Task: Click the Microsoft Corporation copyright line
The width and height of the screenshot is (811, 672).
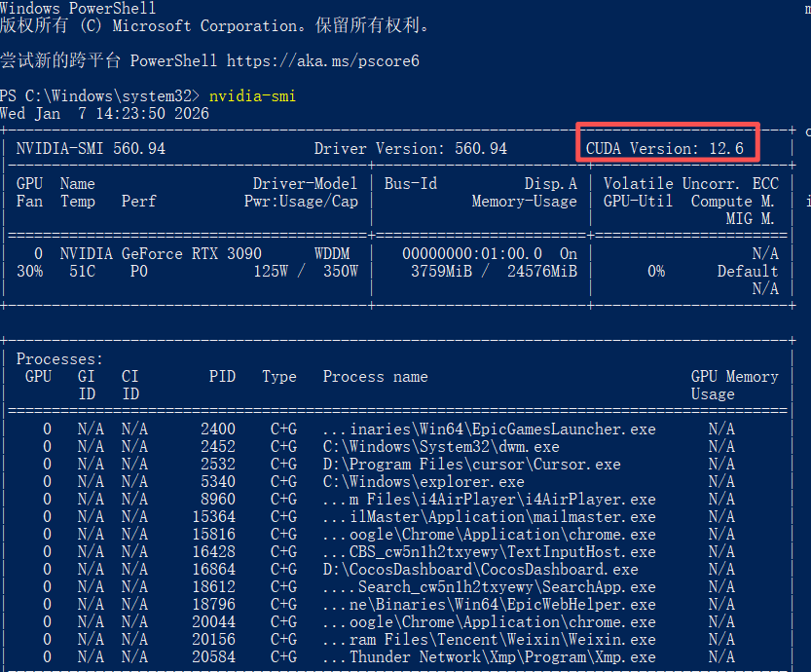Action: [x=215, y=26]
